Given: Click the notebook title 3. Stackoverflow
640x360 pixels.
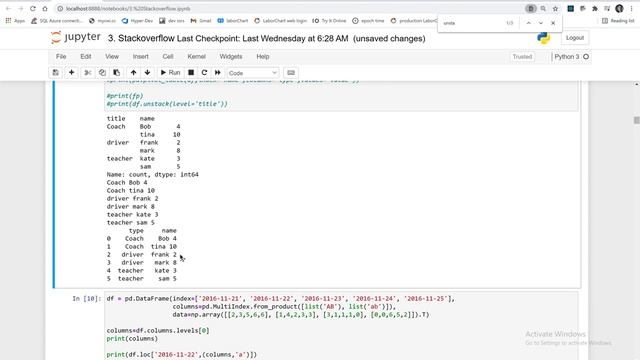Looking at the screenshot, I should (147, 38).
